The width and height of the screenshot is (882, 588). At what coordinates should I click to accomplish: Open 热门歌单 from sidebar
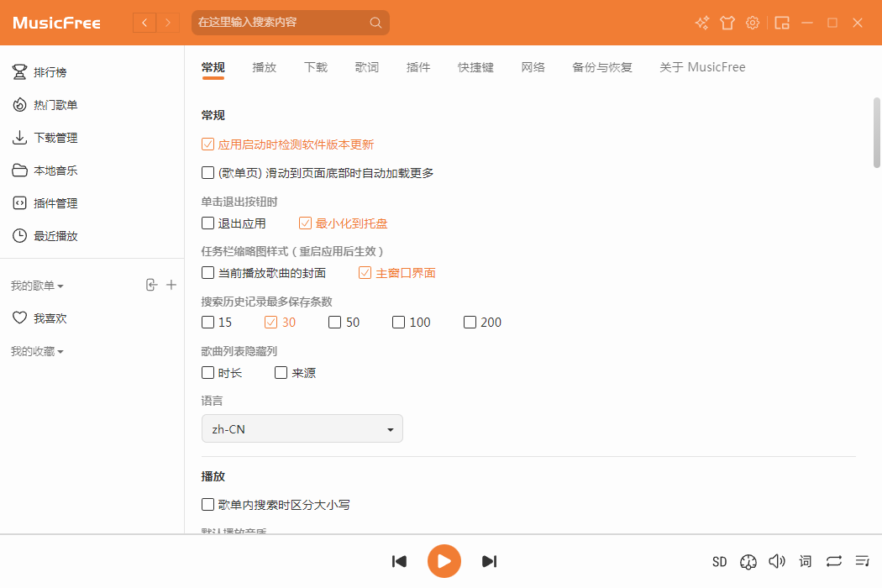click(x=55, y=105)
